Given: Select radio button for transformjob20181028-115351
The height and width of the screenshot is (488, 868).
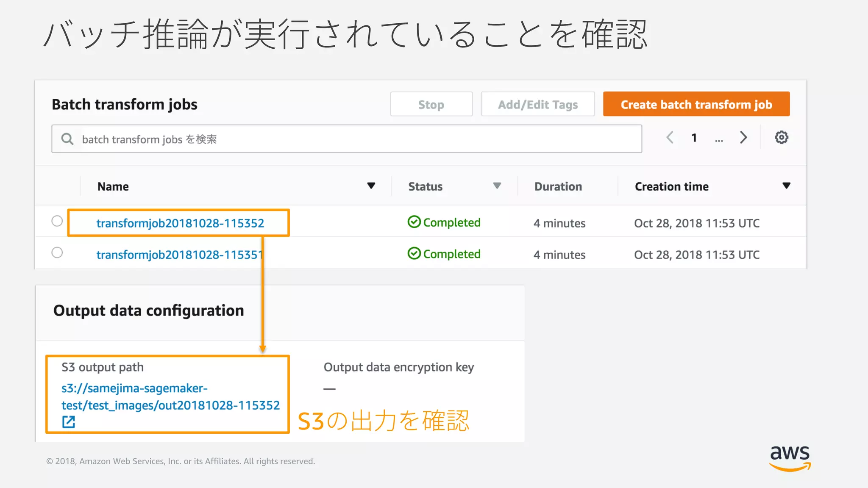Looking at the screenshot, I should 57,252.
